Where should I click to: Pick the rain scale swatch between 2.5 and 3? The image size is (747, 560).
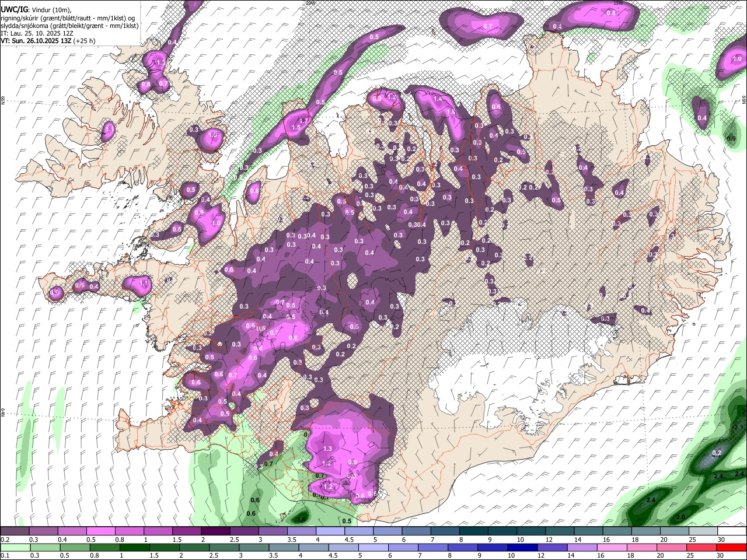coord(224,547)
